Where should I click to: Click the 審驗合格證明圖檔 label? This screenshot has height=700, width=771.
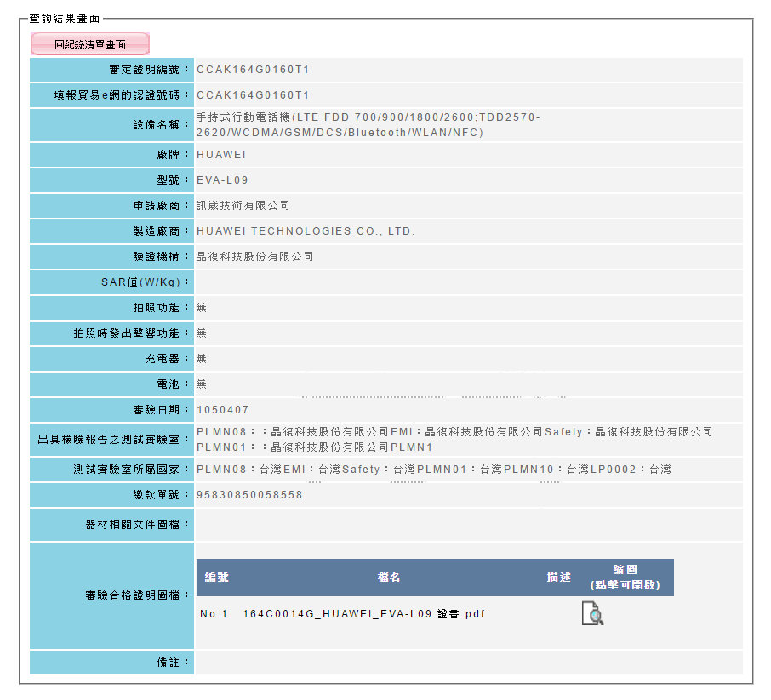[x=137, y=595]
